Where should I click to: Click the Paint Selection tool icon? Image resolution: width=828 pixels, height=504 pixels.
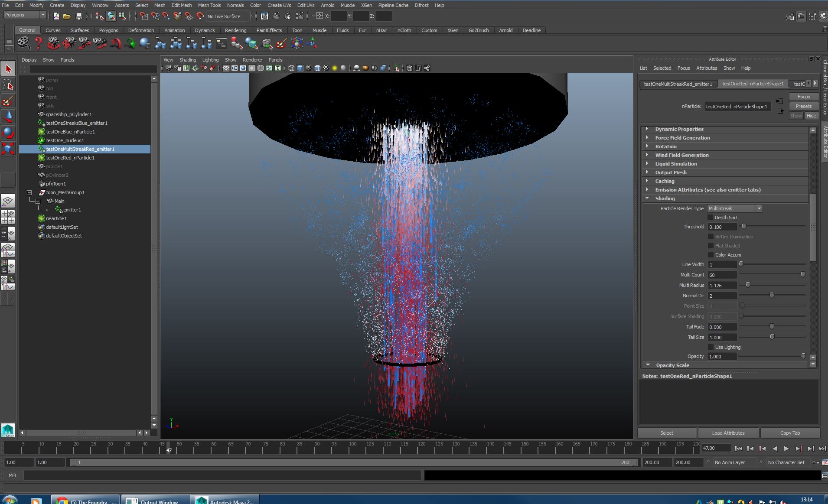[8, 101]
